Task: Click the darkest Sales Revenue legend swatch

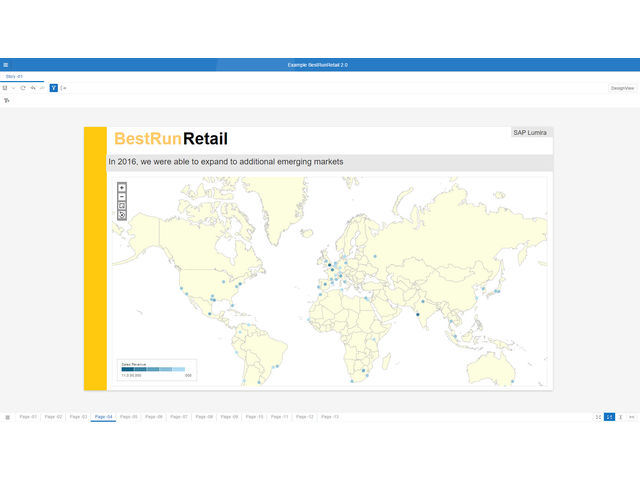Action: tap(127, 369)
